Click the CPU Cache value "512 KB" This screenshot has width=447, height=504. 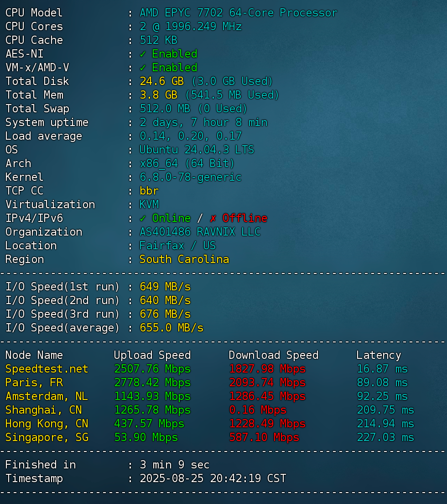point(158,40)
